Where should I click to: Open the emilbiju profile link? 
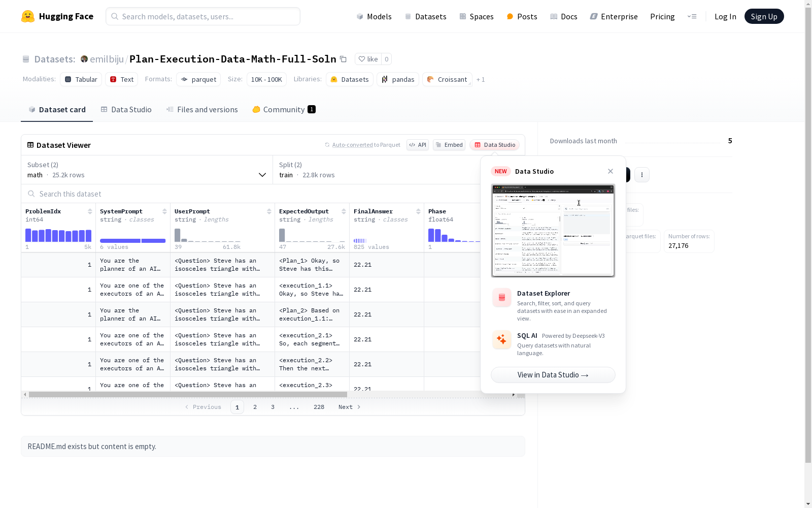coord(107,59)
